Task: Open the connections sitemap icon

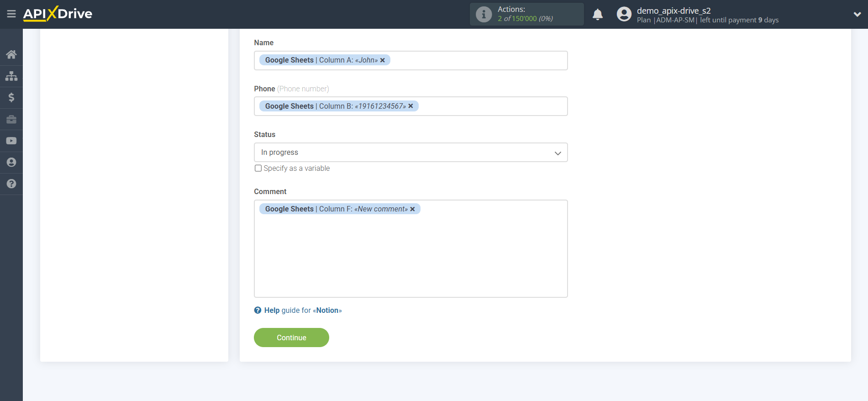Action: 11,76
